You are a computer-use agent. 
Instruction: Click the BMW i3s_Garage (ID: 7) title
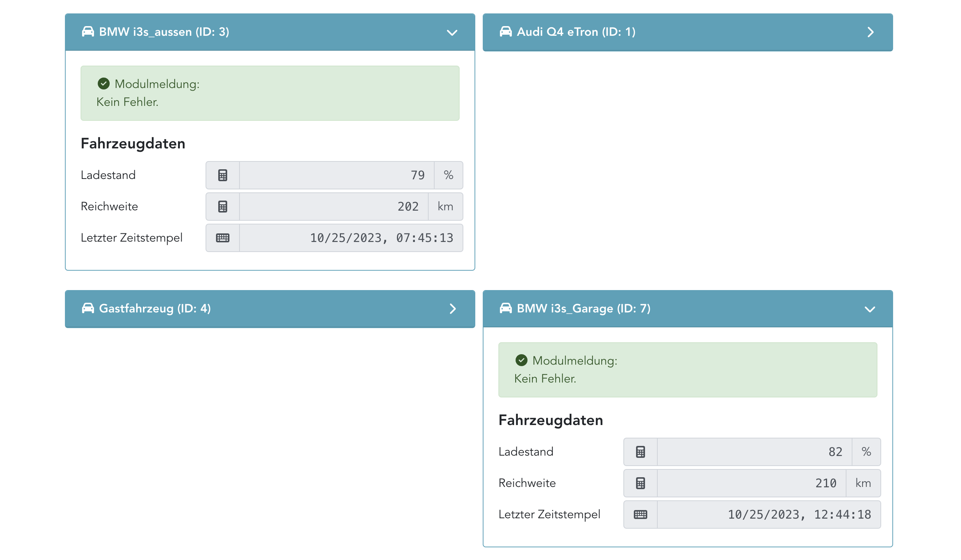tap(583, 308)
